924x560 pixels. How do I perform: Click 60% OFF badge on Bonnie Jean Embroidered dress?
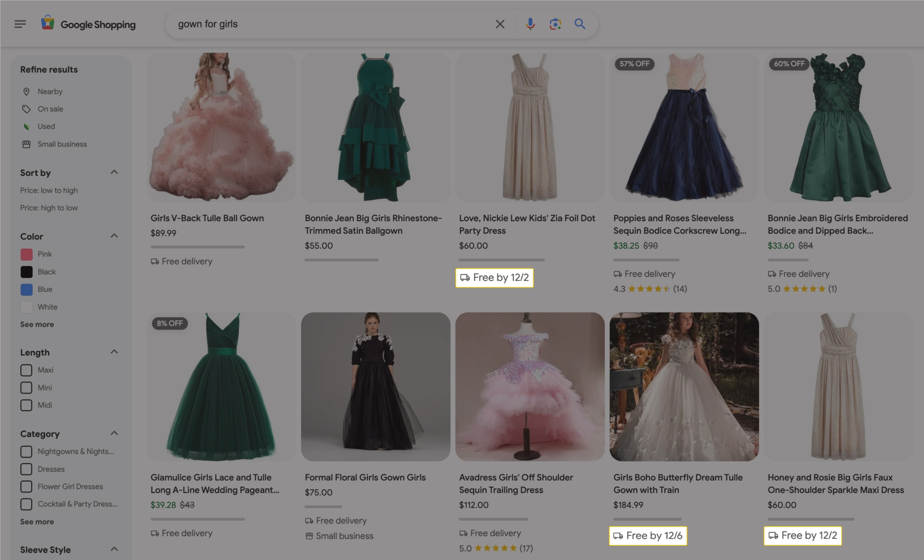click(x=789, y=64)
